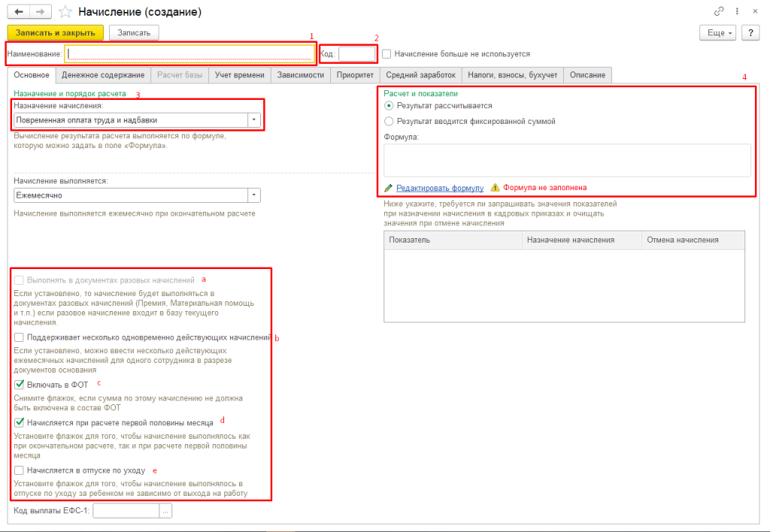Copy link using the chain icon
770x532 pixels.
click(x=718, y=12)
